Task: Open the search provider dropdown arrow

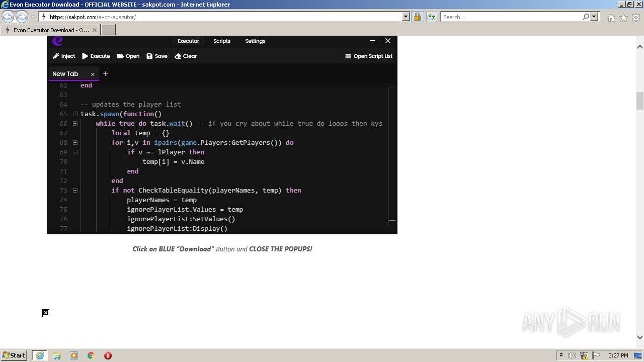Action: pyautogui.click(x=594, y=17)
